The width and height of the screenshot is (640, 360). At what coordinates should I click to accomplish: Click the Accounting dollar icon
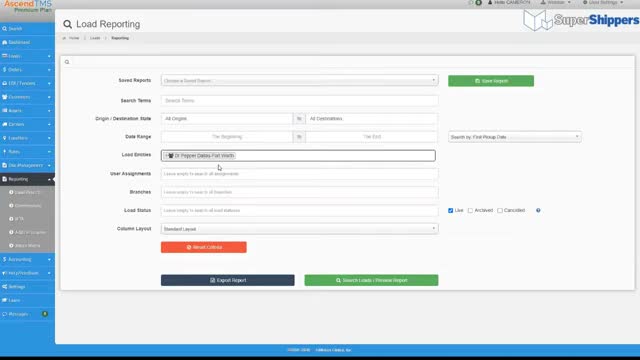pos(4,259)
